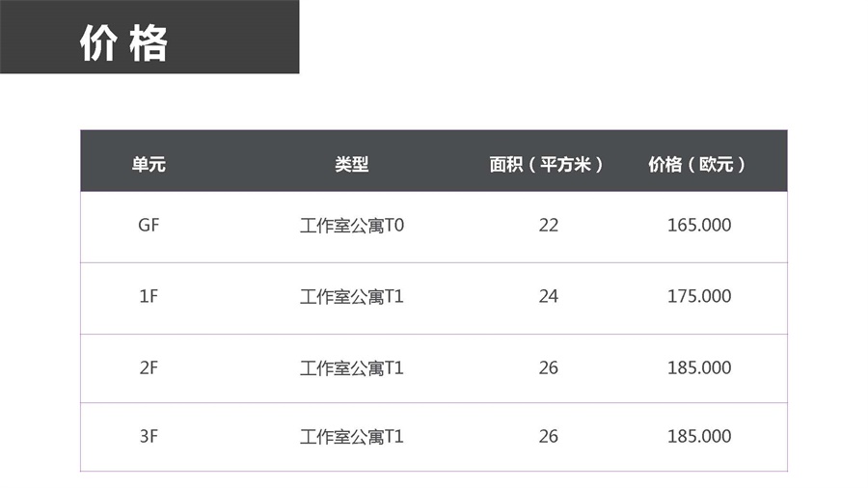Select the 类型 column header

pos(351,164)
